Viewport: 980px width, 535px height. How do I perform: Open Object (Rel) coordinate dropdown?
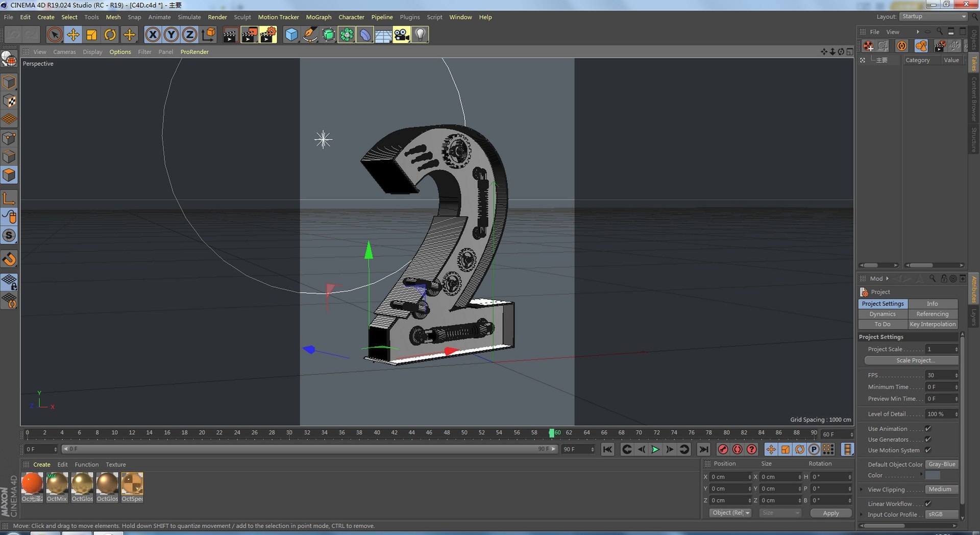(730, 513)
